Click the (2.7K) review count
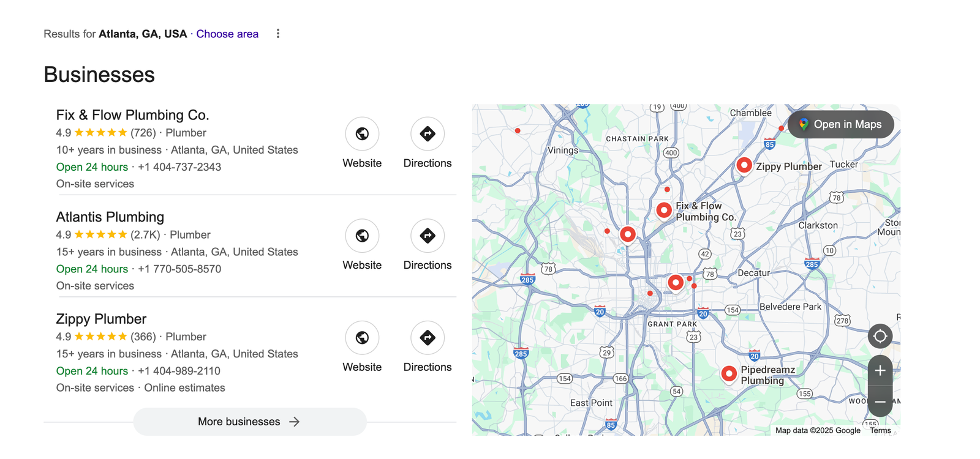 point(145,235)
